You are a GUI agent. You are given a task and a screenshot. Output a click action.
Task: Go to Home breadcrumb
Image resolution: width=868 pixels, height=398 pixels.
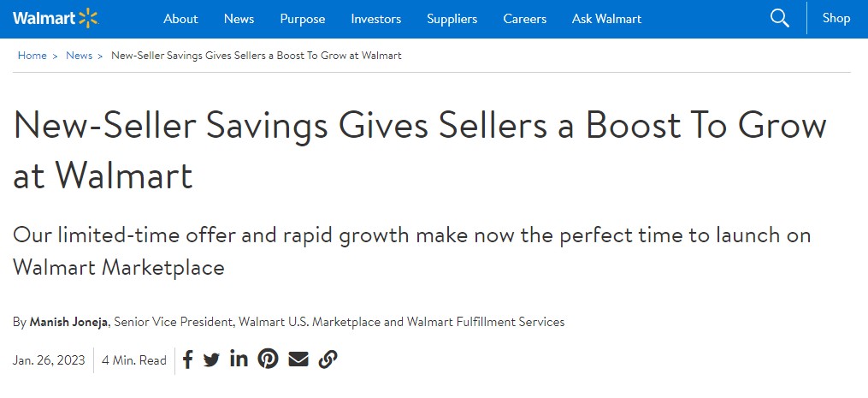(32, 56)
